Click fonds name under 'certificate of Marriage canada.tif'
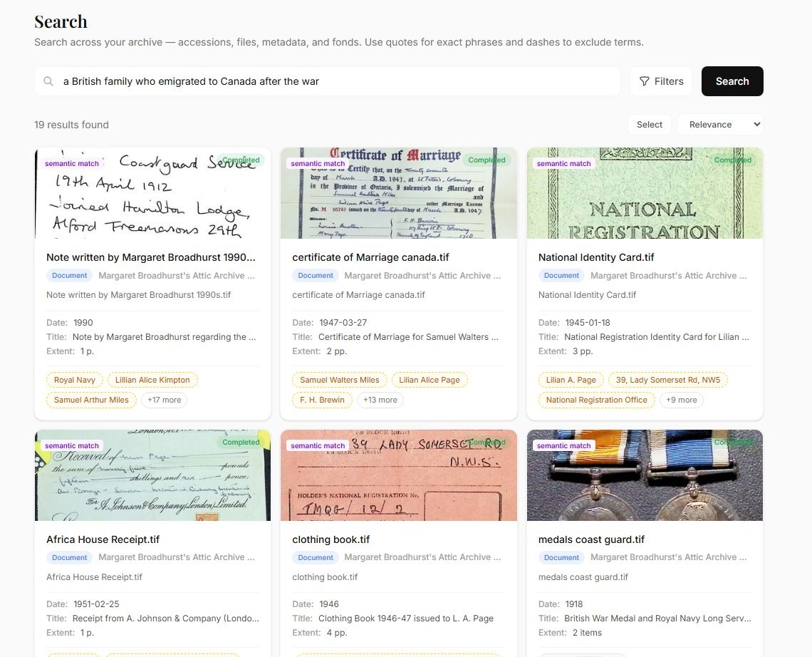The image size is (812, 657). click(x=422, y=276)
